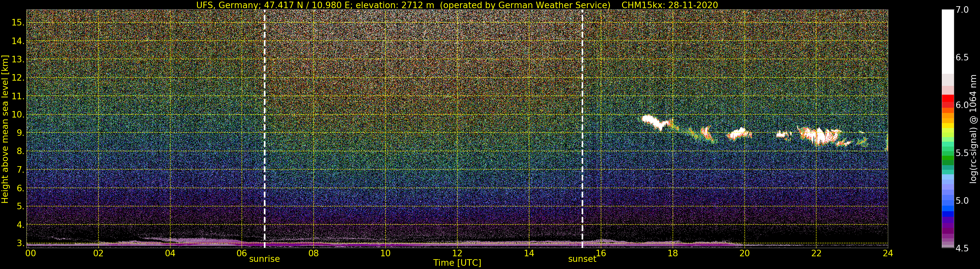
Task: Click the '6.5' colorbar value label
Action: (x=962, y=57)
